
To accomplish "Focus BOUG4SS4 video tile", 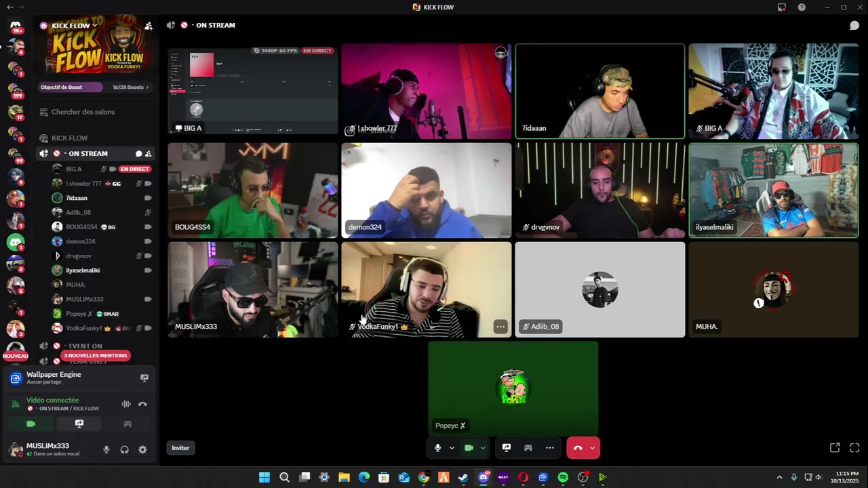I will [x=253, y=190].
